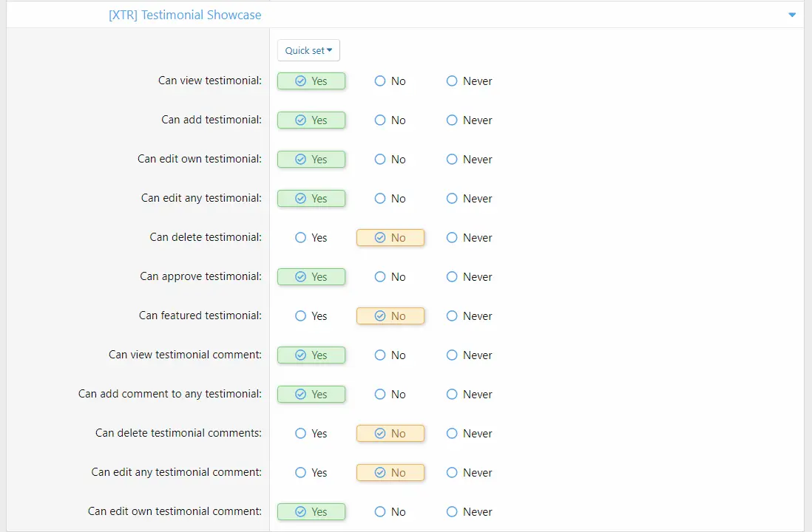Select No for Can featured testimonial
The height and width of the screenshot is (532, 812).
click(390, 316)
